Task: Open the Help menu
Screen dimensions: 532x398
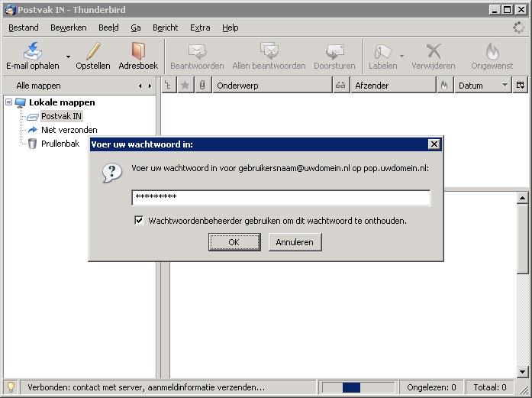Action: pyautogui.click(x=230, y=28)
